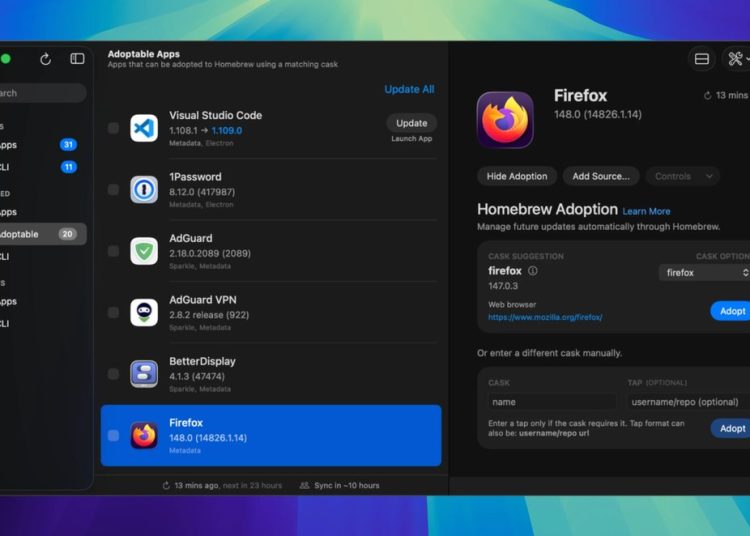Click the info icon next to firefox cask

533,271
